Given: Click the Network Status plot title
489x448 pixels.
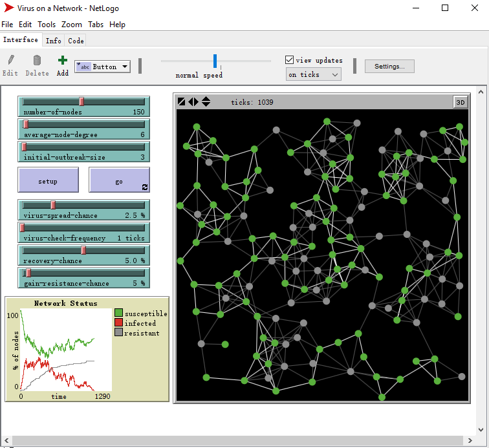Looking at the screenshot, I should (66, 303).
